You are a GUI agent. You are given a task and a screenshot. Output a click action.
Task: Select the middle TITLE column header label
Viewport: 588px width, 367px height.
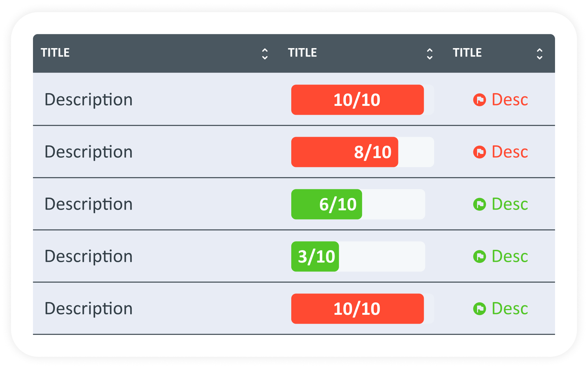(303, 53)
